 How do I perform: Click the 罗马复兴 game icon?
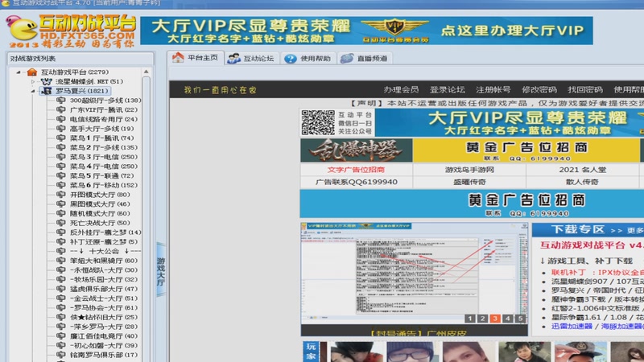pyautogui.click(x=47, y=91)
